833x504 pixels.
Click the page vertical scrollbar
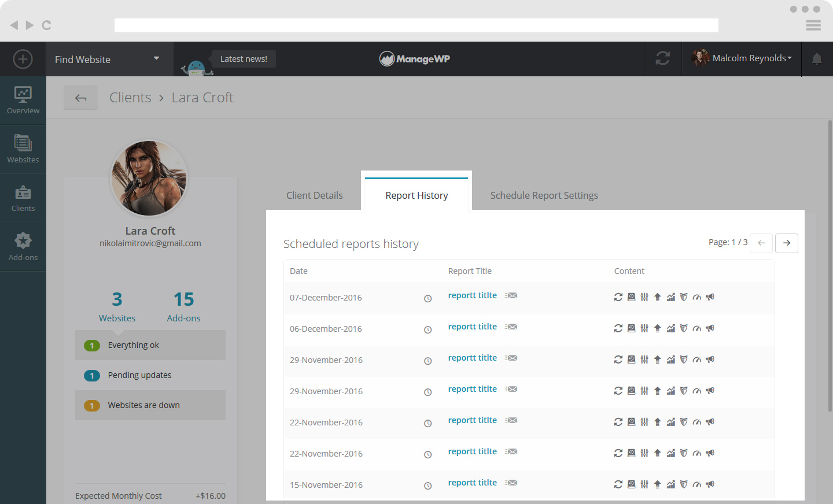click(830, 266)
